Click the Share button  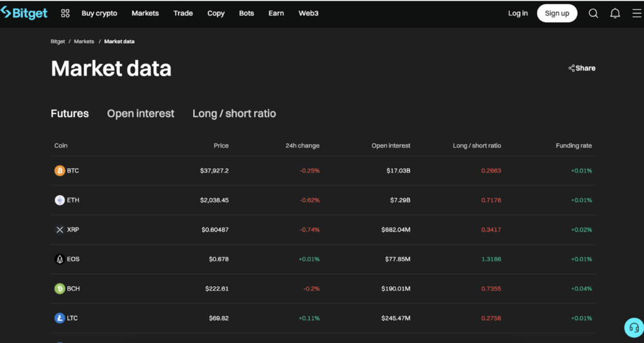tap(582, 68)
